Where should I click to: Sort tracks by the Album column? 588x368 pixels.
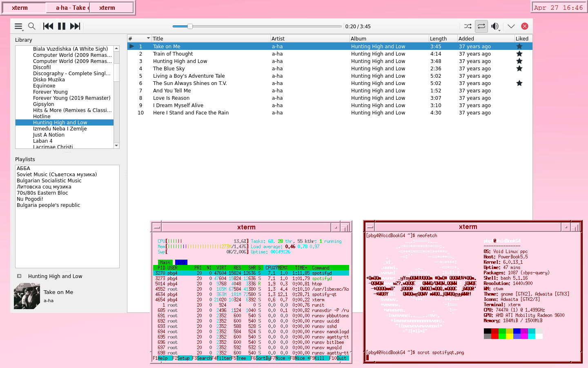(389, 38)
